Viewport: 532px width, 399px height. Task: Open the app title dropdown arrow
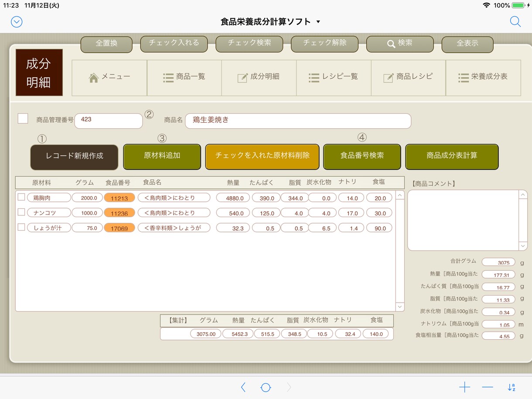[x=318, y=22]
